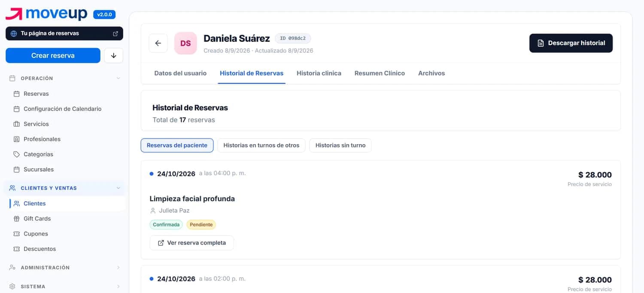Click the Categorías tag icon
The width and height of the screenshot is (644, 293).
(x=17, y=154)
